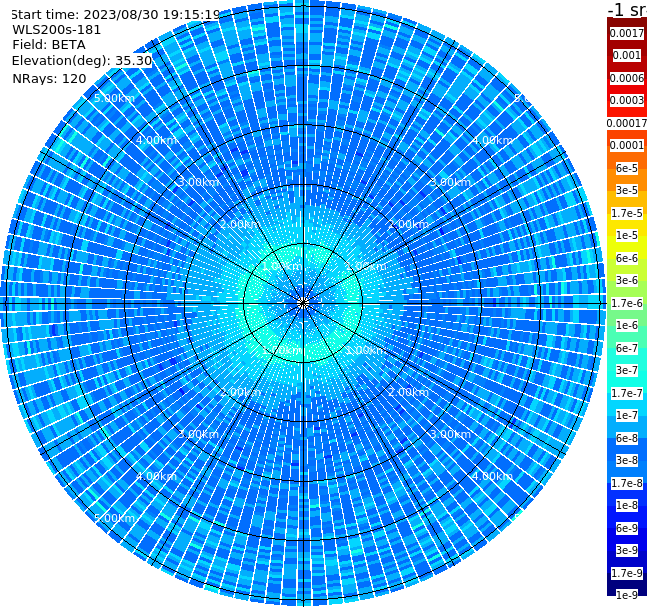This screenshot has height=607, width=647.
Task: Select the 1e-9 darkest blue colorbar label
Action: [627, 595]
